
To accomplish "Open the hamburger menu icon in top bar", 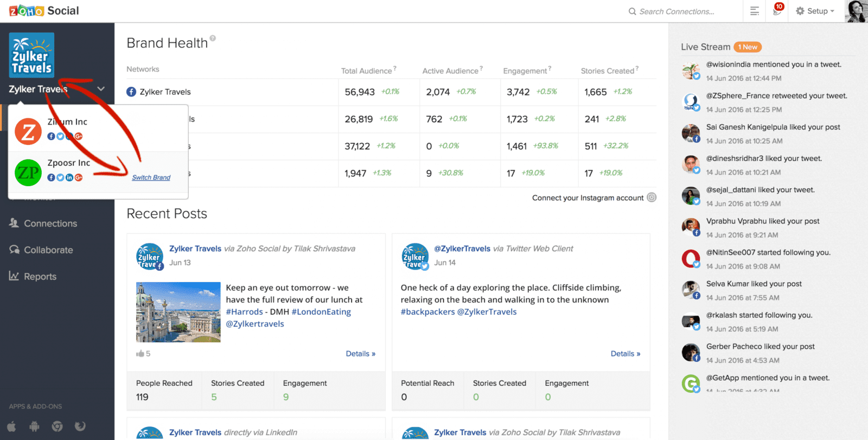I will (x=754, y=11).
